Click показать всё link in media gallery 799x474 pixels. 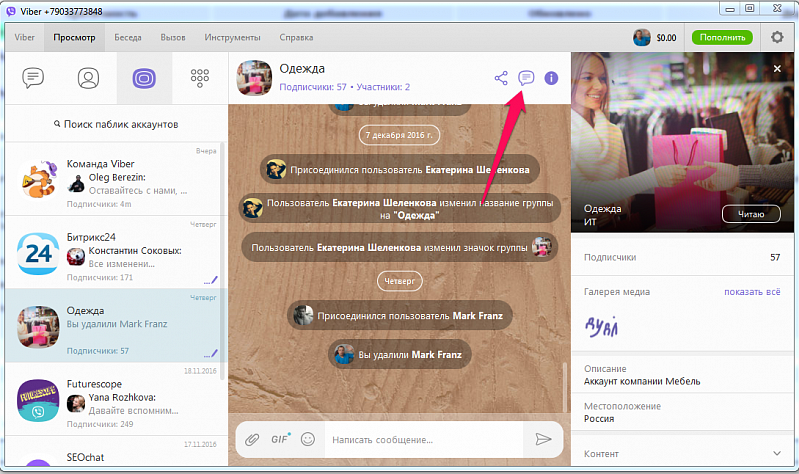point(752,292)
